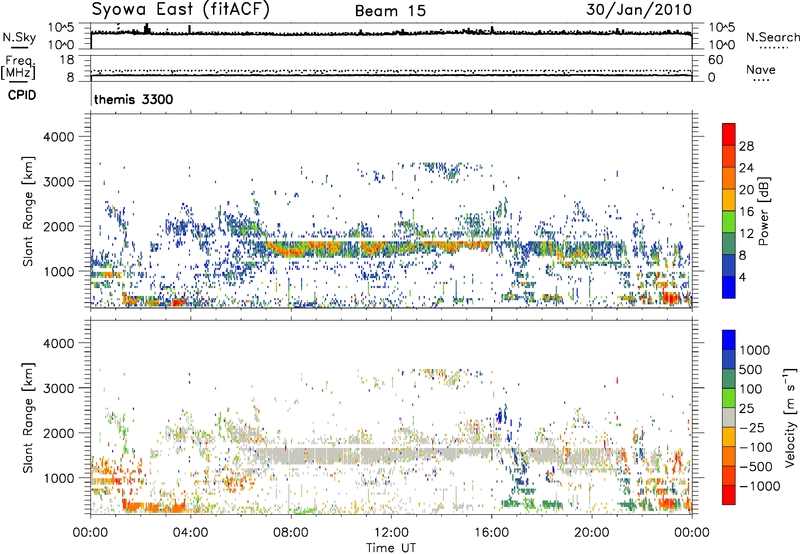
Task: Select the '24' Power colorbar tick label
Action: (x=746, y=168)
